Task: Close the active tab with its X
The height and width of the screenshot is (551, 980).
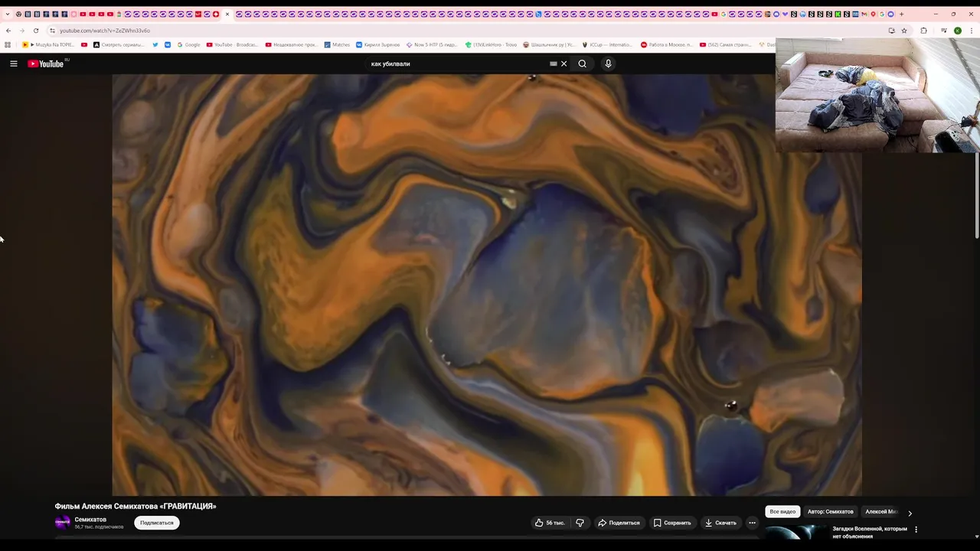Action: point(227,14)
